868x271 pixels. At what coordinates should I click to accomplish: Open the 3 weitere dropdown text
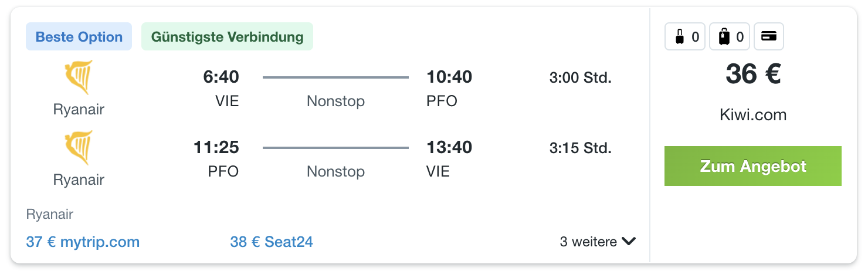588,241
